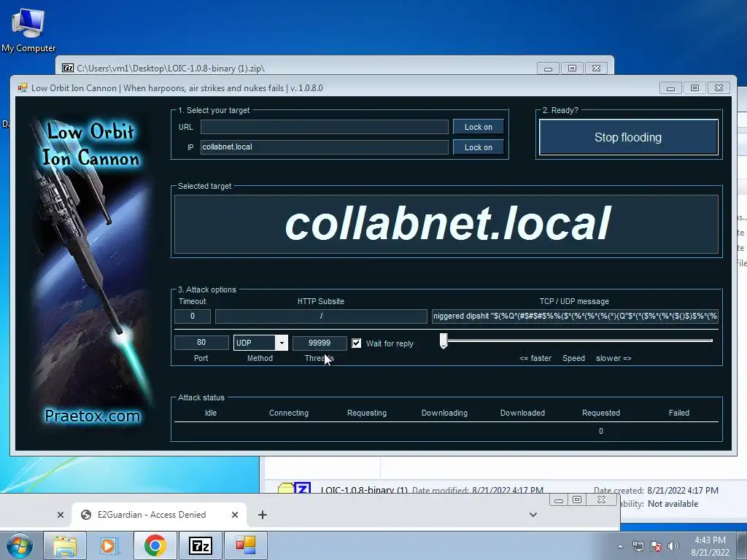Edit the Port field showing 80
Viewport: 747px width, 560px height.
pyautogui.click(x=201, y=343)
